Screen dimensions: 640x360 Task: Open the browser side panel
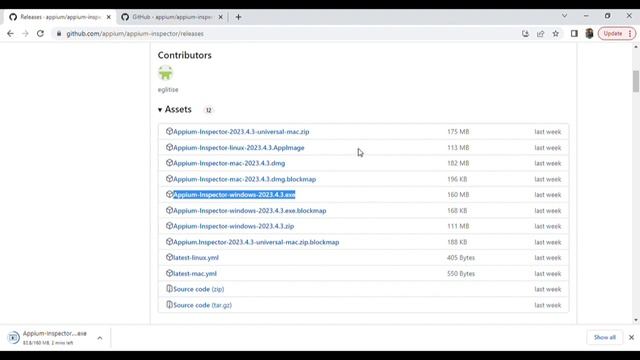[574, 34]
